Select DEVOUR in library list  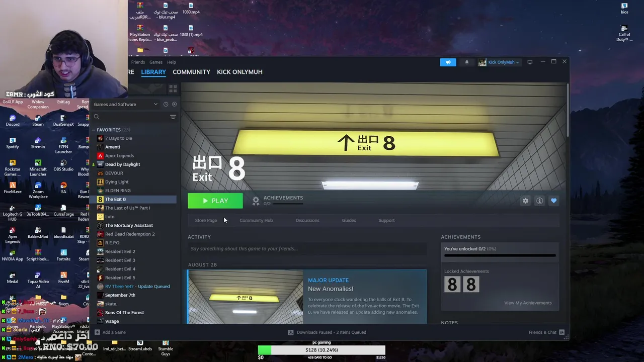[x=114, y=173]
